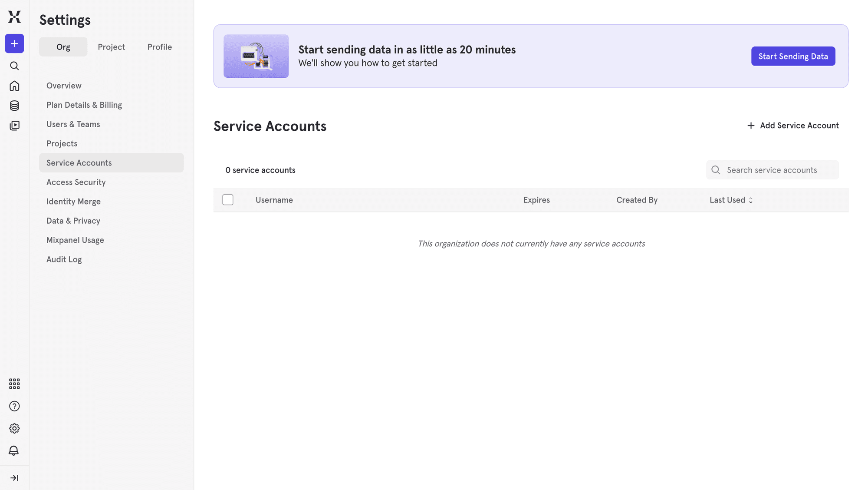This screenshot has width=868, height=490.
Task: Click the Mixpanel logo at the top
Action: tap(14, 17)
